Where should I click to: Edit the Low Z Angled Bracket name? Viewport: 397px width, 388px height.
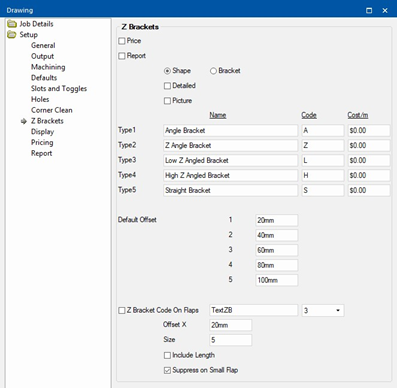click(230, 160)
